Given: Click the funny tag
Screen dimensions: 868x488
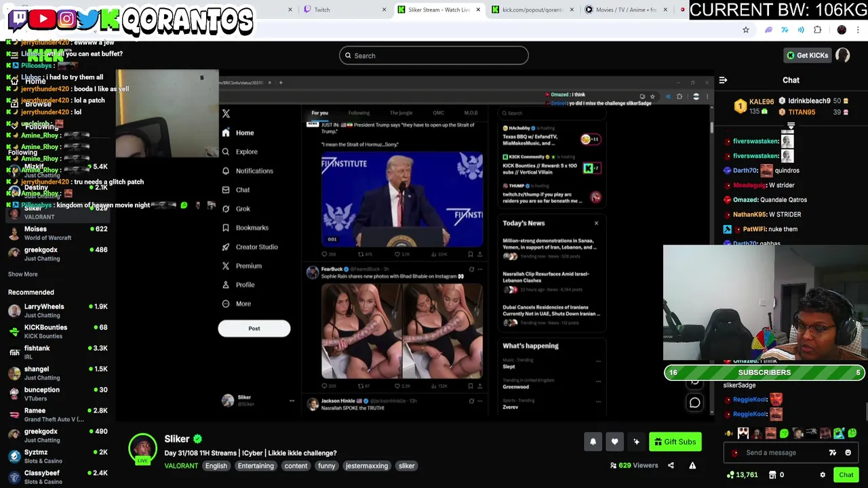Looking at the screenshot, I should click(326, 466).
